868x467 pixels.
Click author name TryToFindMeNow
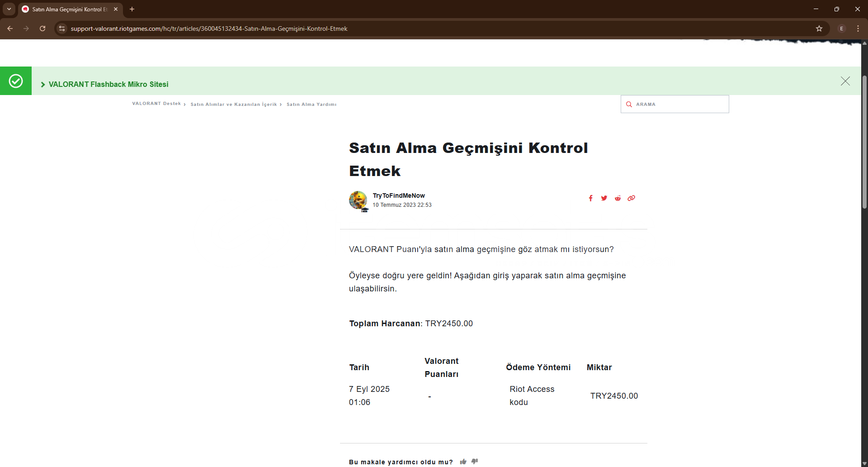(399, 195)
